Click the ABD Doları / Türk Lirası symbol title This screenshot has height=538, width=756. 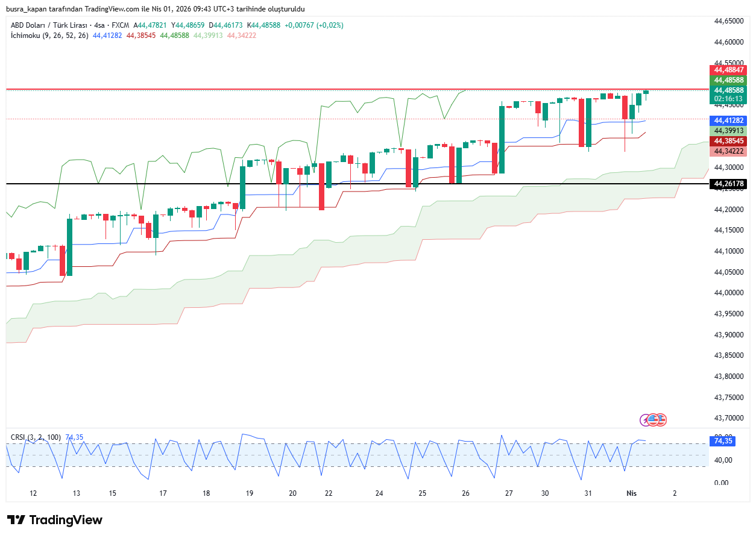[x=49, y=25]
